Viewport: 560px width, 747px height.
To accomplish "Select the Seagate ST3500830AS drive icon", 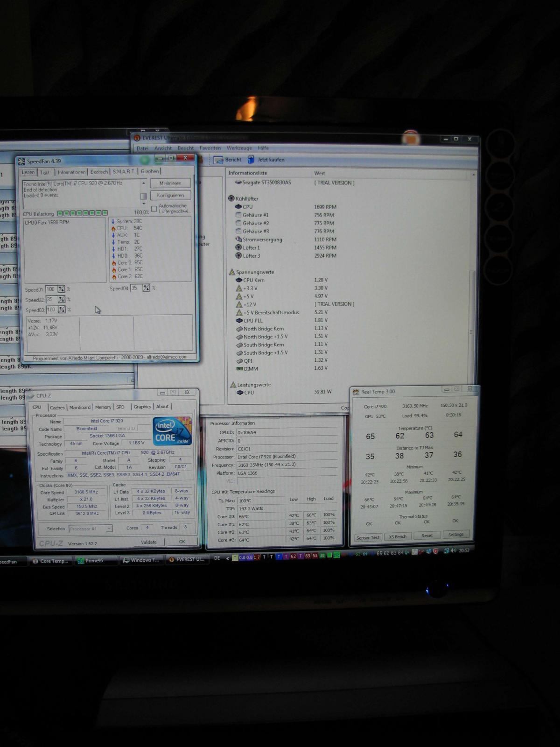I will pos(238,183).
